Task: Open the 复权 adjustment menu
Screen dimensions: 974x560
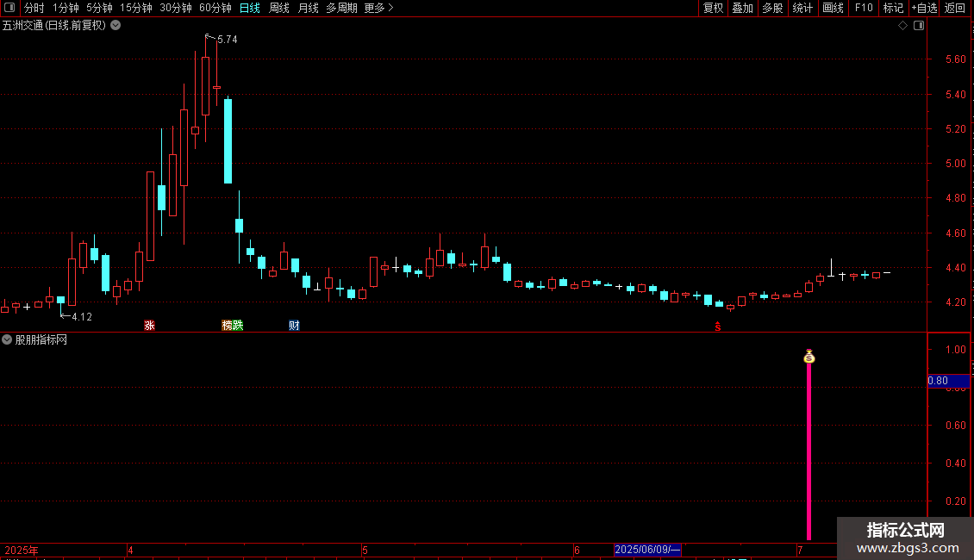Action: pyautogui.click(x=713, y=8)
